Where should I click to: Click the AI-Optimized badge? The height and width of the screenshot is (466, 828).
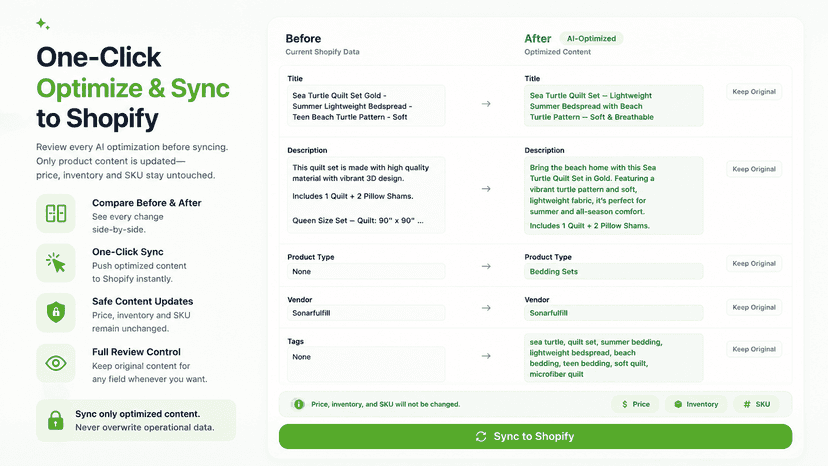click(x=591, y=39)
